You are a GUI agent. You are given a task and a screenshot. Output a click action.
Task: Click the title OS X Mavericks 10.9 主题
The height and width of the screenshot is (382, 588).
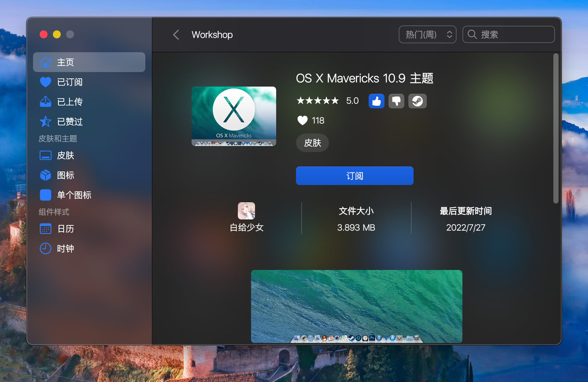tap(365, 78)
